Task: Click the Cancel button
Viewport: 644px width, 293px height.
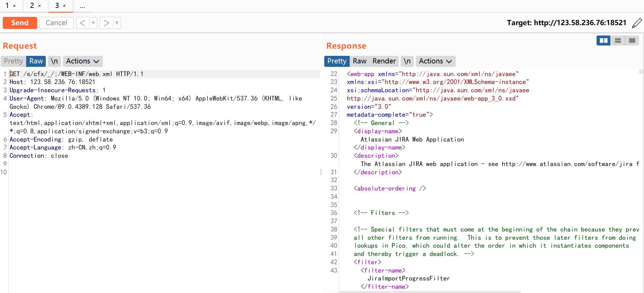Action: click(x=56, y=23)
